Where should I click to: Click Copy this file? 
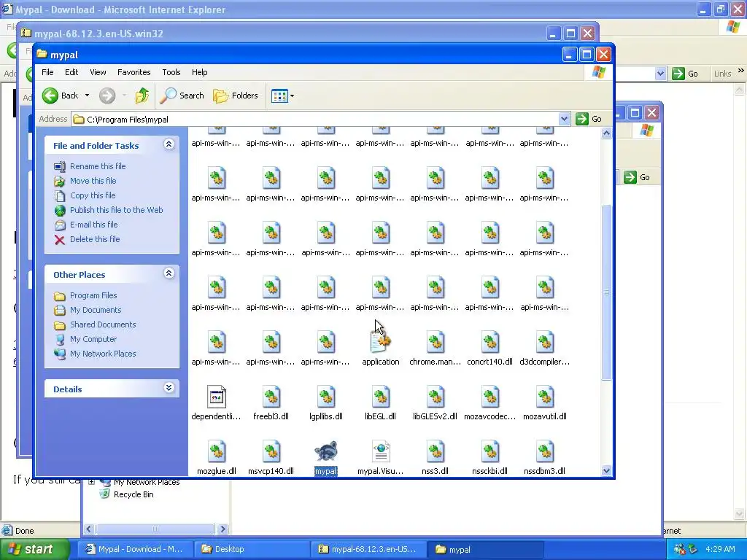pyautogui.click(x=93, y=195)
